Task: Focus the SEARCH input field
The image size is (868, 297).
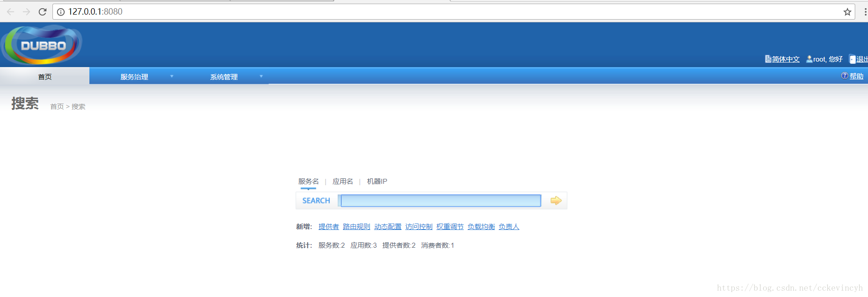Action: pos(441,201)
